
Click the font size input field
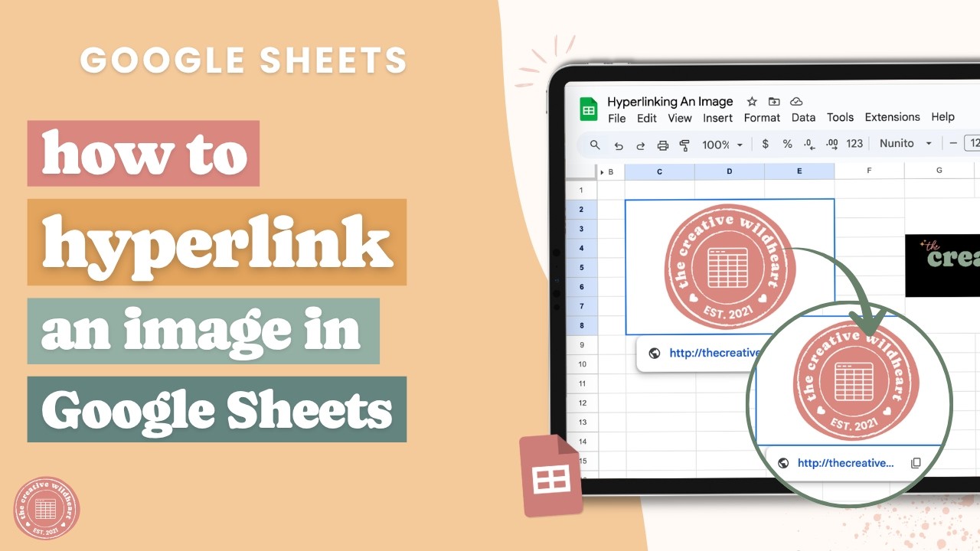click(x=972, y=143)
